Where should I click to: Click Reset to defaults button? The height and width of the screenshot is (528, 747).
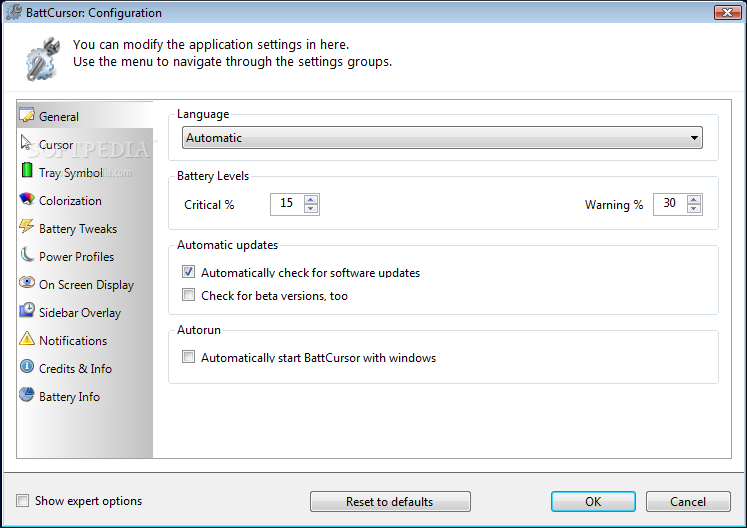[x=390, y=501]
